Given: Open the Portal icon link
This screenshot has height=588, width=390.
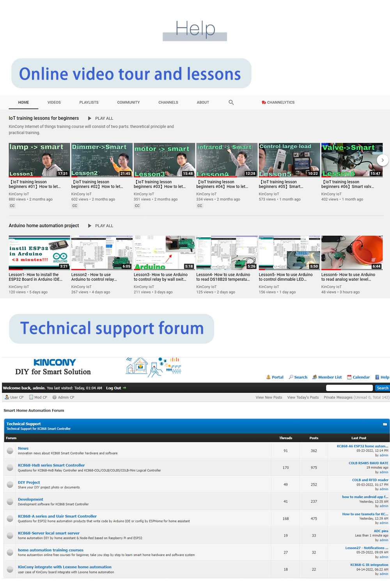Looking at the screenshot, I should 268,377.
